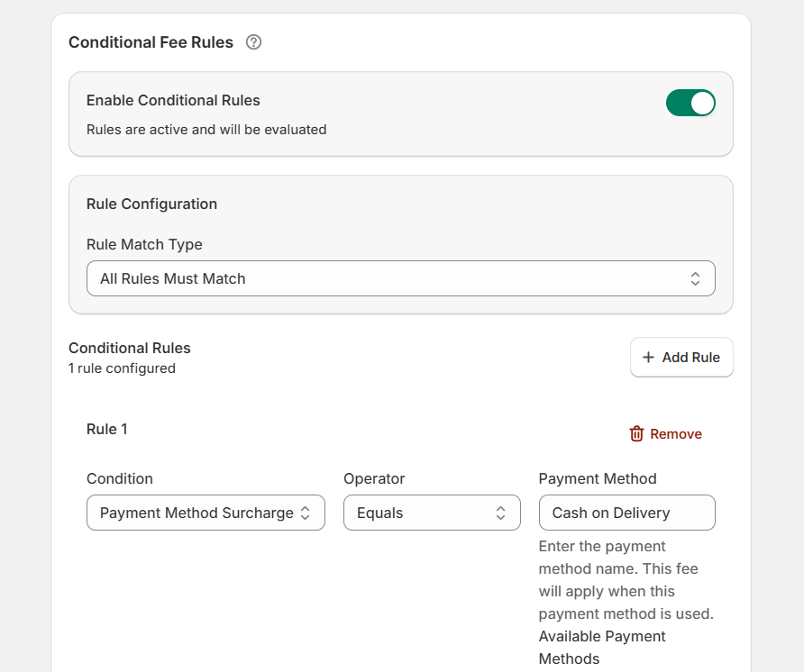Change All Rules Must Match setting
The height and width of the screenshot is (672, 804).
pos(400,278)
